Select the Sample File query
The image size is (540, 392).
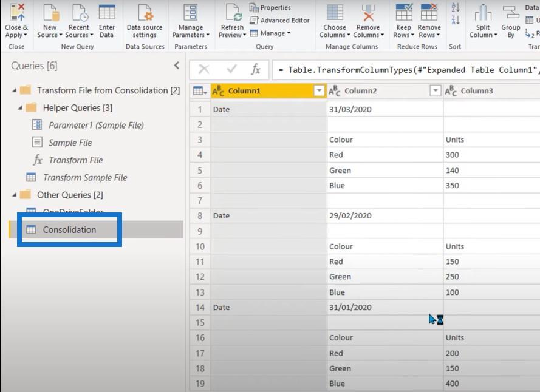pyautogui.click(x=70, y=143)
